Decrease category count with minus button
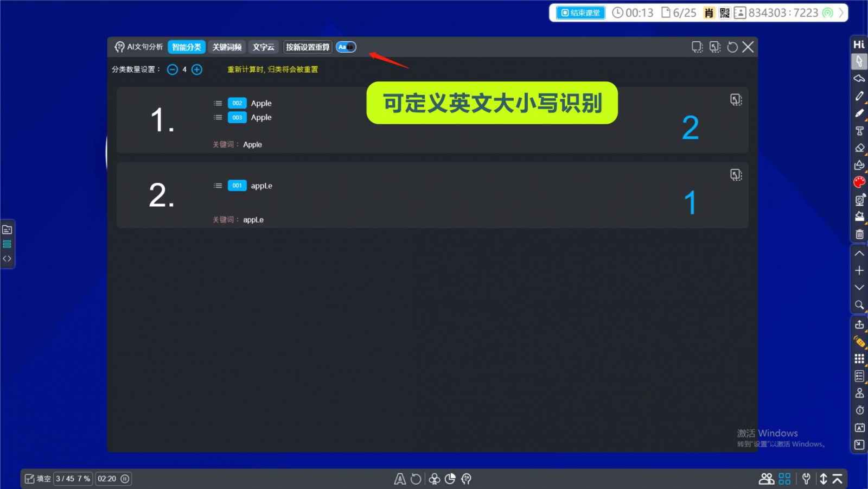The width and height of the screenshot is (868, 489). 173,69
